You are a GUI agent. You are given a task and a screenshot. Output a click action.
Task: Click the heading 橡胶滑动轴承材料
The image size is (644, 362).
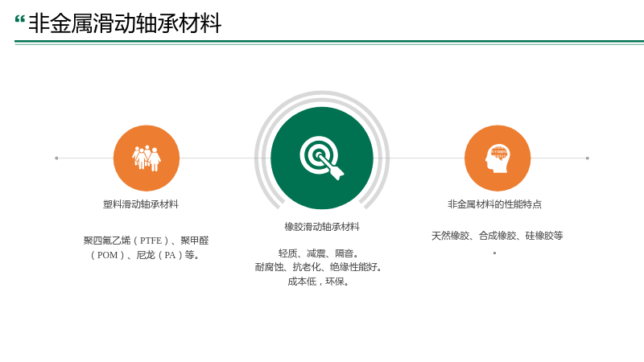(x=321, y=227)
